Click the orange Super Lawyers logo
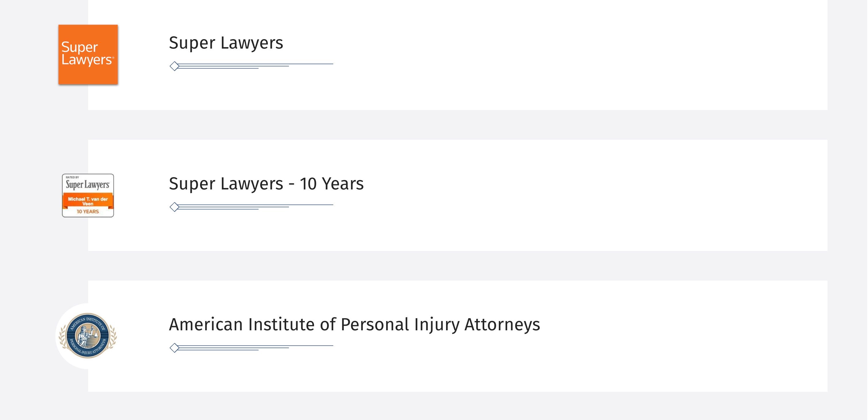This screenshot has height=420, width=868. [x=88, y=54]
